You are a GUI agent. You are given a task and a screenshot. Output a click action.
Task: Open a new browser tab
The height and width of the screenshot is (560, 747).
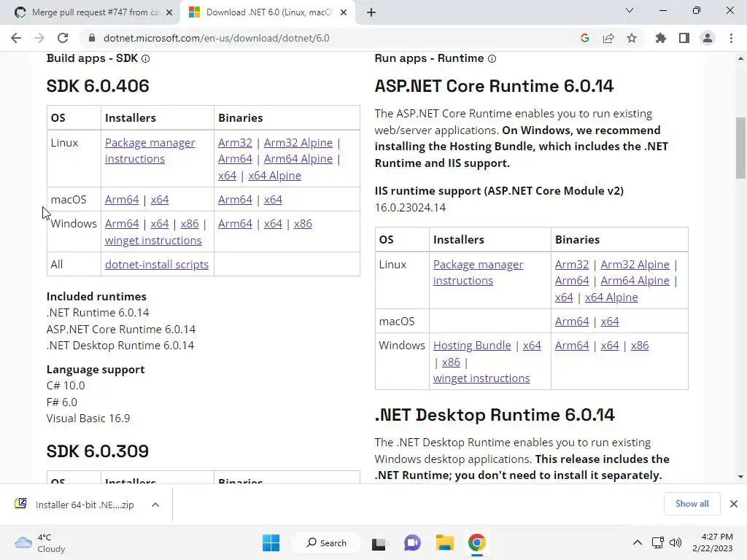371,12
